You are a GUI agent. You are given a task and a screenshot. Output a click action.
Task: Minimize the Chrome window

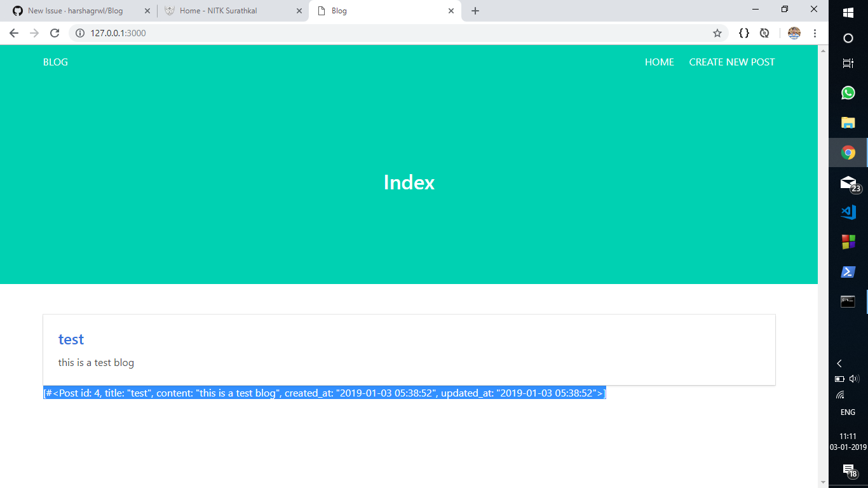756,9
